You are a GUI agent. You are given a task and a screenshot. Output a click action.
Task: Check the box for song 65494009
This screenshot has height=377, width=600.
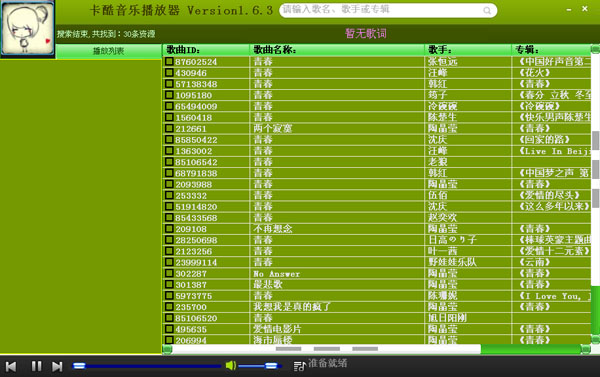click(169, 106)
